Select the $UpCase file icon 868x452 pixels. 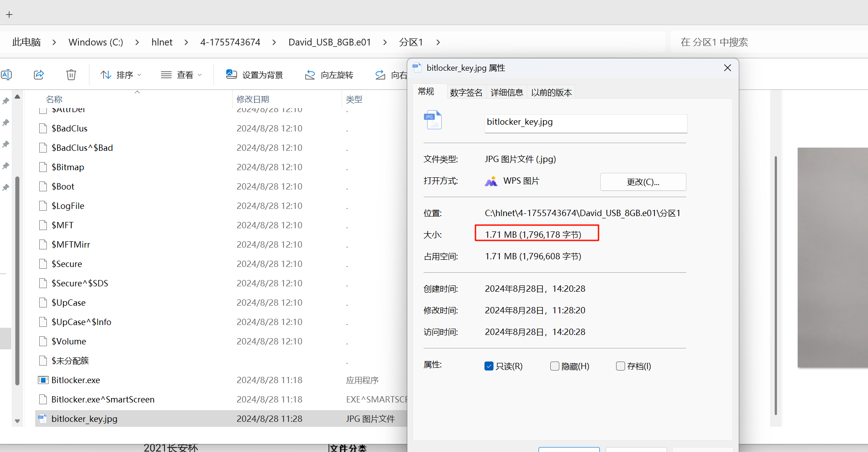[x=43, y=303]
